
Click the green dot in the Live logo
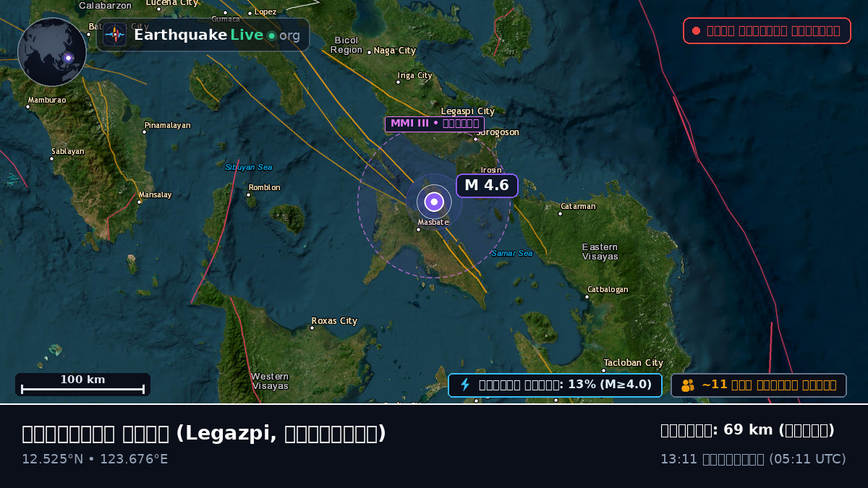[271, 35]
